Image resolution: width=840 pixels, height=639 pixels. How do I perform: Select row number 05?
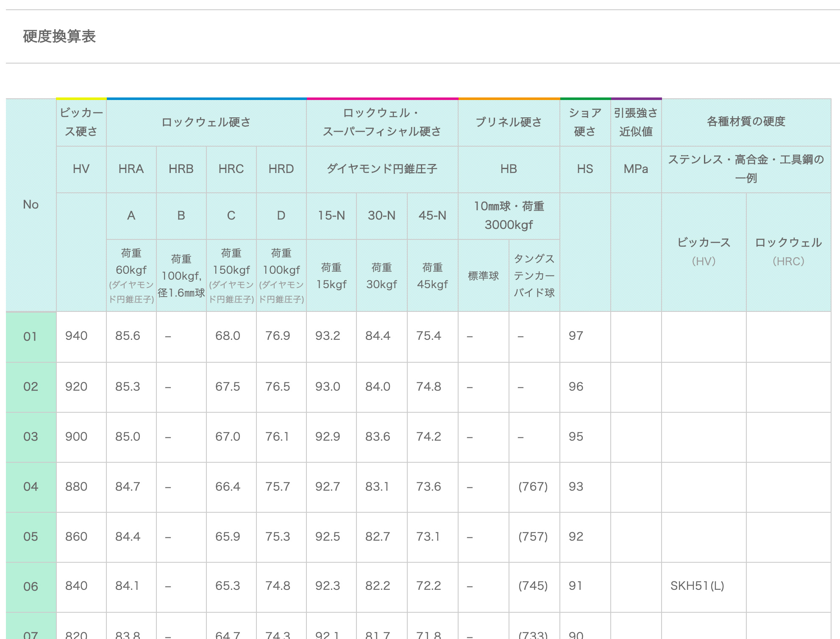(x=31, y=537)
